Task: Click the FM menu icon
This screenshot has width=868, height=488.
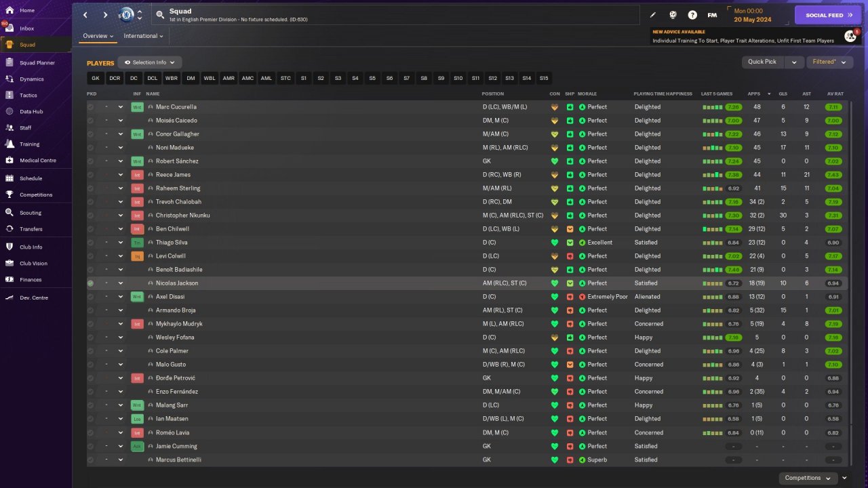Action: [712, 15]
